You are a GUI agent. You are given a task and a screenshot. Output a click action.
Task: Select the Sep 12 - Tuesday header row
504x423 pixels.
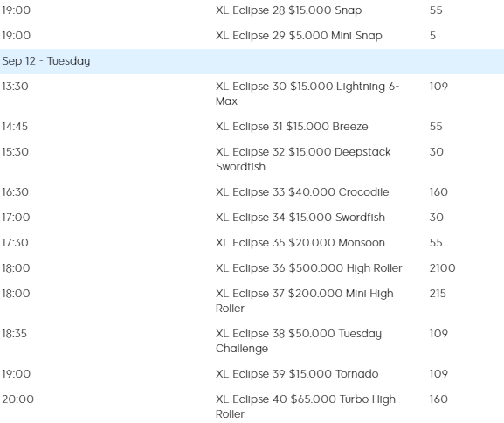tap(252, 61)
